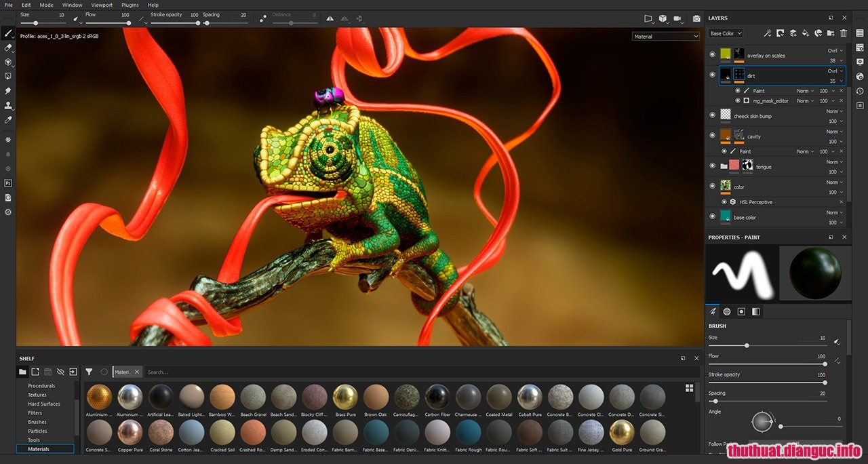This screenshot has width=868, height=464.
Task: Open blend mode dropdown of base color layer
Action: (835, 212)
